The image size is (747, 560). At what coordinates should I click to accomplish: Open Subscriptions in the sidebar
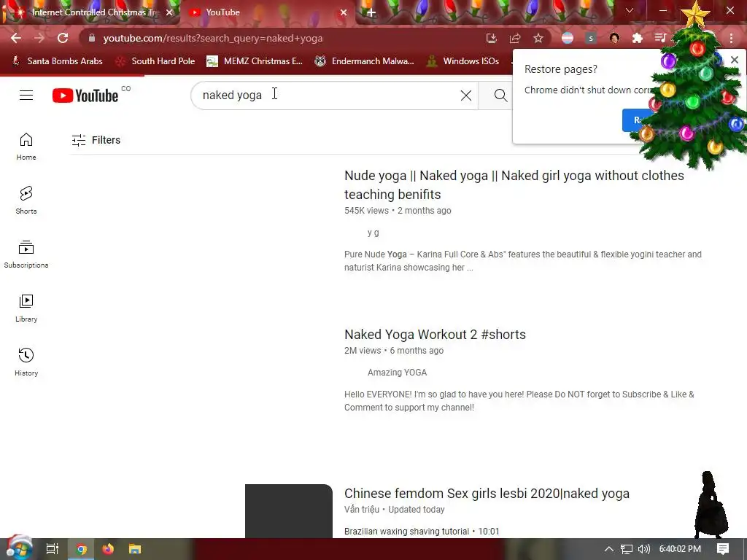coord(26,254)
